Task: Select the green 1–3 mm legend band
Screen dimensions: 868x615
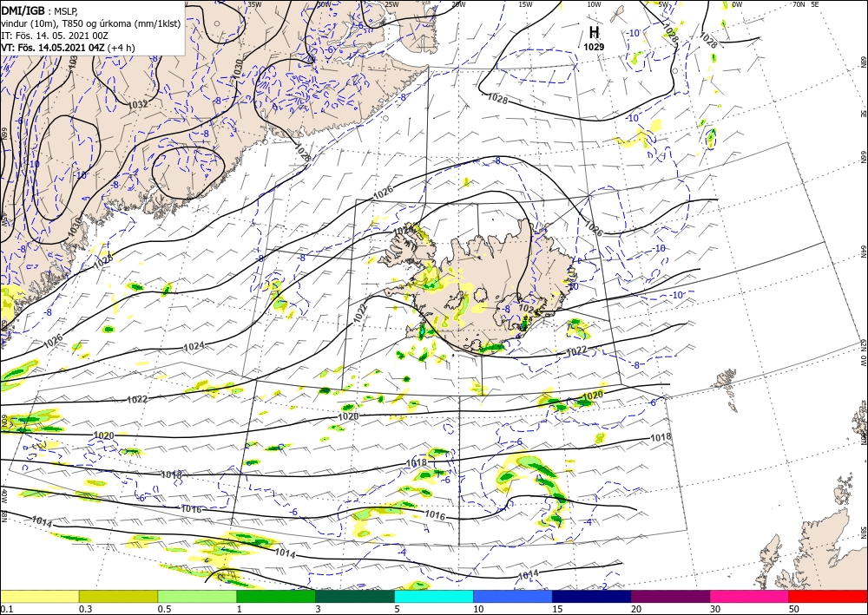Action: click(x=276, y=596)
